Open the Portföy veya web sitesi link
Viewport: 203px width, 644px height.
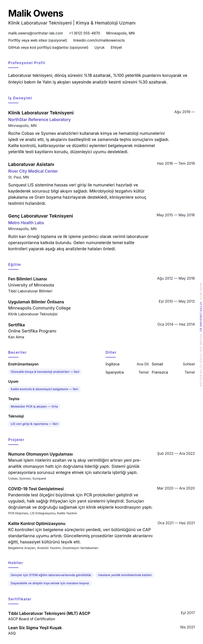pos(38,40)
